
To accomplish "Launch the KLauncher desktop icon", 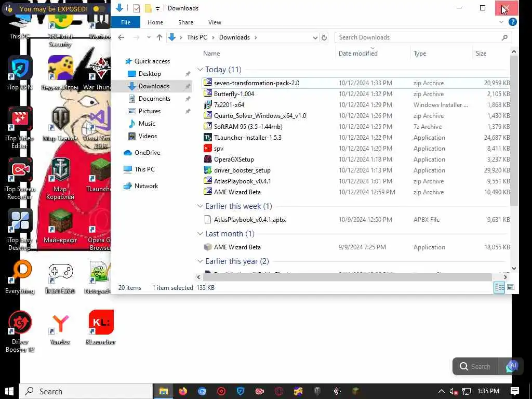I will click(101, 327).
